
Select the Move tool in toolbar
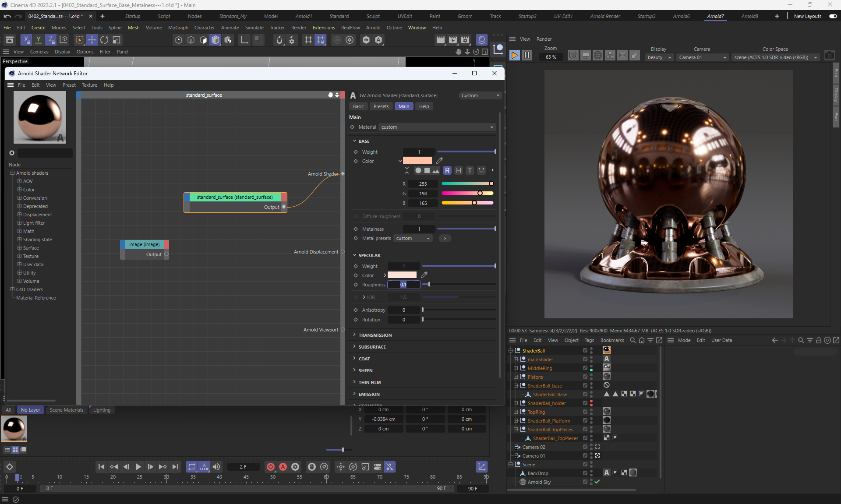(x=92, y=40)
